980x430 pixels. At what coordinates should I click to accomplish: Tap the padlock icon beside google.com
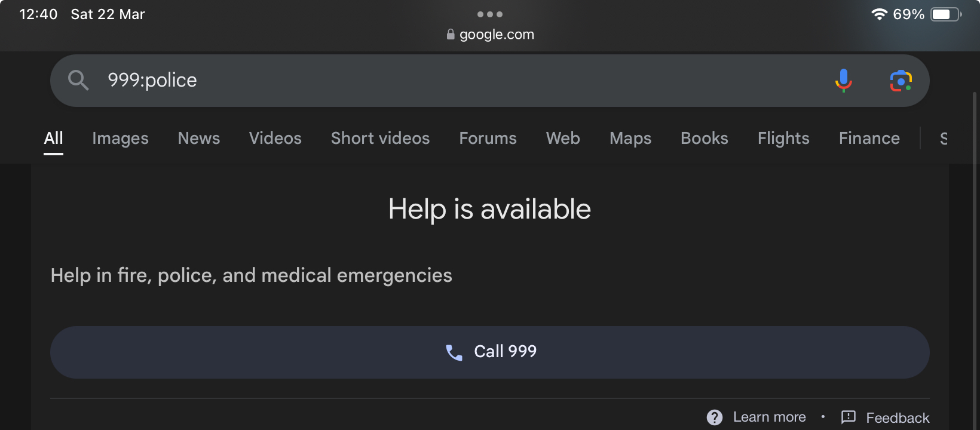coord(451,35)
